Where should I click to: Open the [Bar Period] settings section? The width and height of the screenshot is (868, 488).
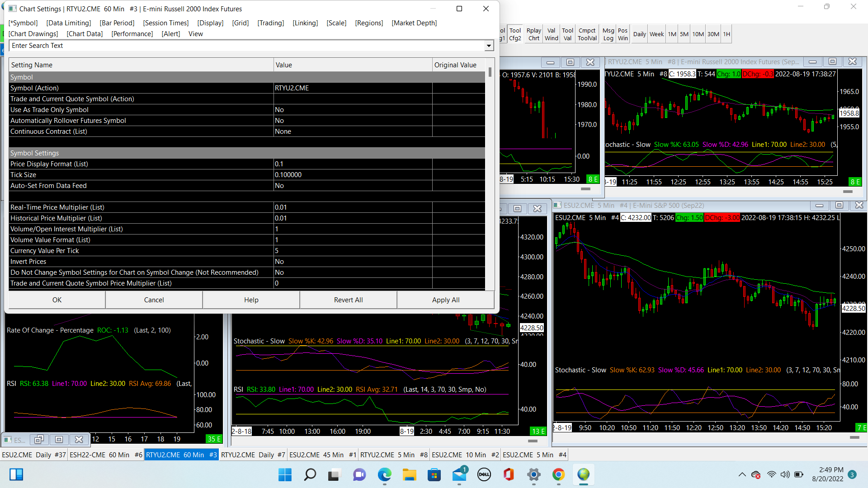tap(117, 23)
